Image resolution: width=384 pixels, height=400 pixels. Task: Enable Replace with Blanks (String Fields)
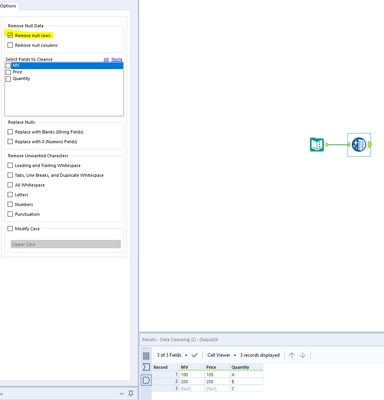[10, 132]
